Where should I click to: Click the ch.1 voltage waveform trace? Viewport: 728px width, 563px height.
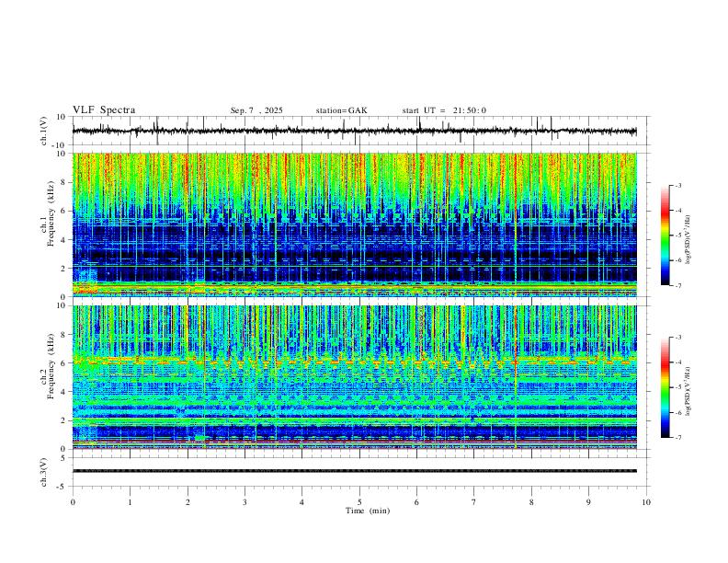pyautogui.click(x=354, y=131)
